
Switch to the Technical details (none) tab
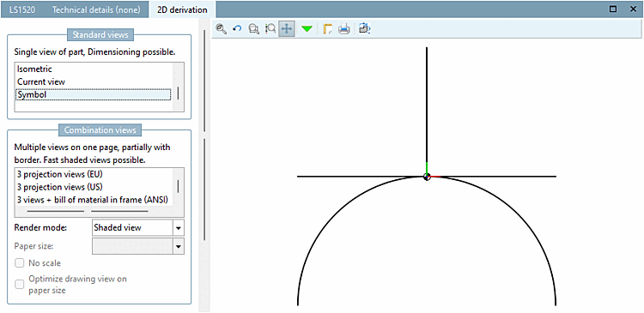pyautogui.click(x=96, y=9)
